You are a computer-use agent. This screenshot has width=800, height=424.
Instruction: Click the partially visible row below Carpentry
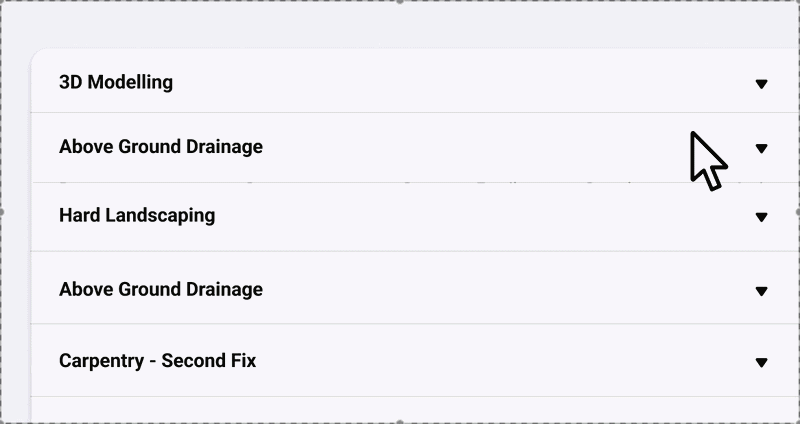[400, 410]
